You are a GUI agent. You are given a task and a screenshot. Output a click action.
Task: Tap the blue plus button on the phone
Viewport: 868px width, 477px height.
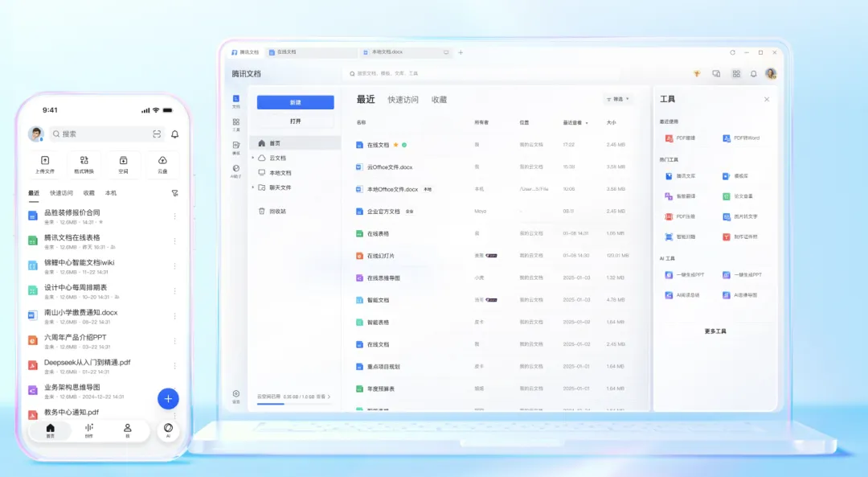(x=168, y=399)
